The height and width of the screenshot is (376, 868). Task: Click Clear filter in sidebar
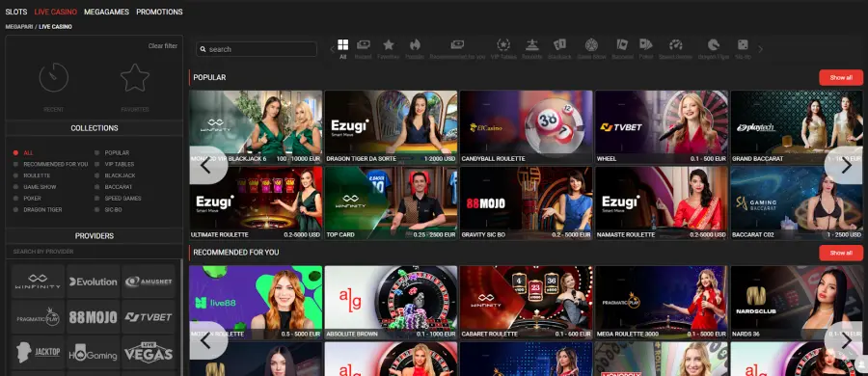pyautogui.click(x=163, y=46)
